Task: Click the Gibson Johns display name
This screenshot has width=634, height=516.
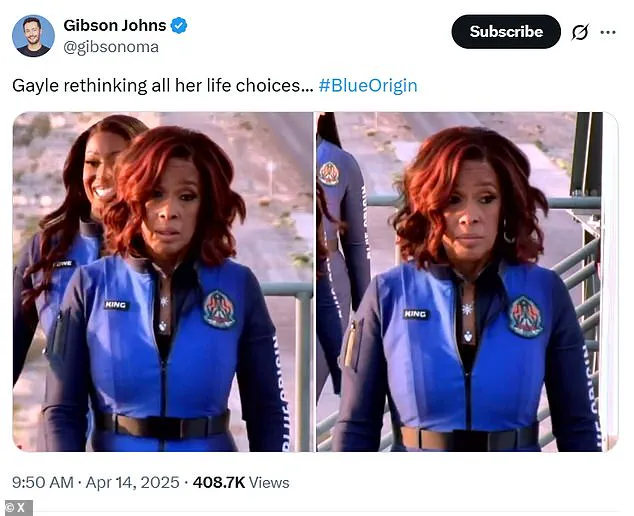Action: click(x=115, y=25)
